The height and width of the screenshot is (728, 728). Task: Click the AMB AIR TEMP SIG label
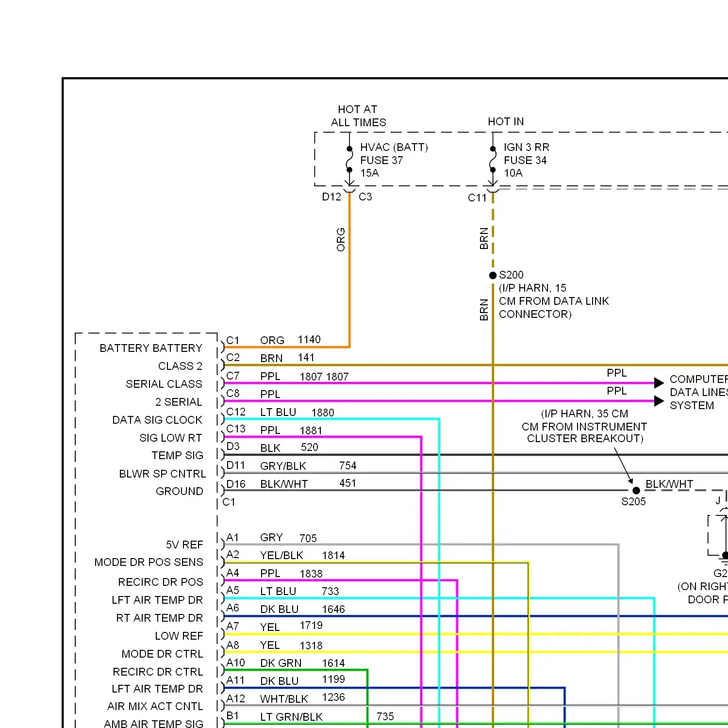tap(154, 724)
